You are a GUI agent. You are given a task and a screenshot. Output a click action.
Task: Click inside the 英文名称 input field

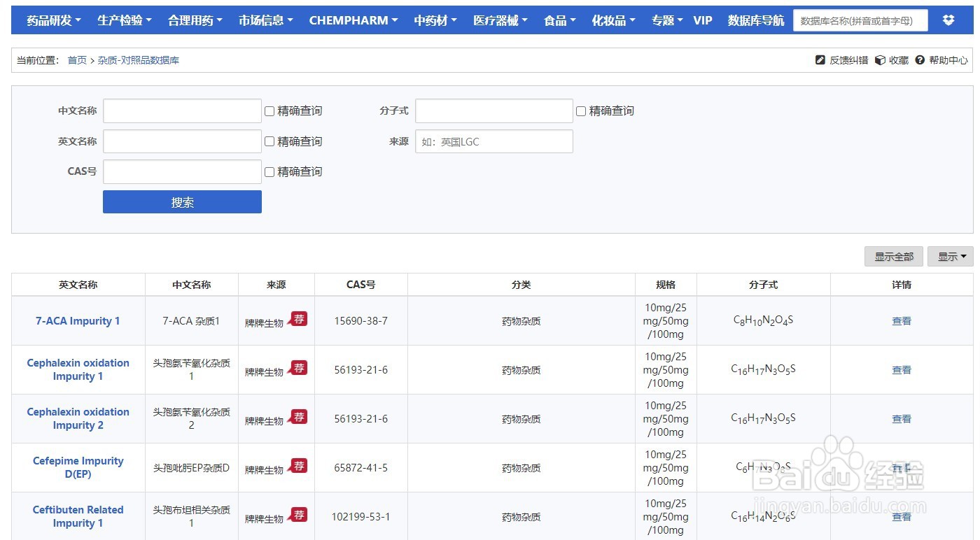coord(182,141)
